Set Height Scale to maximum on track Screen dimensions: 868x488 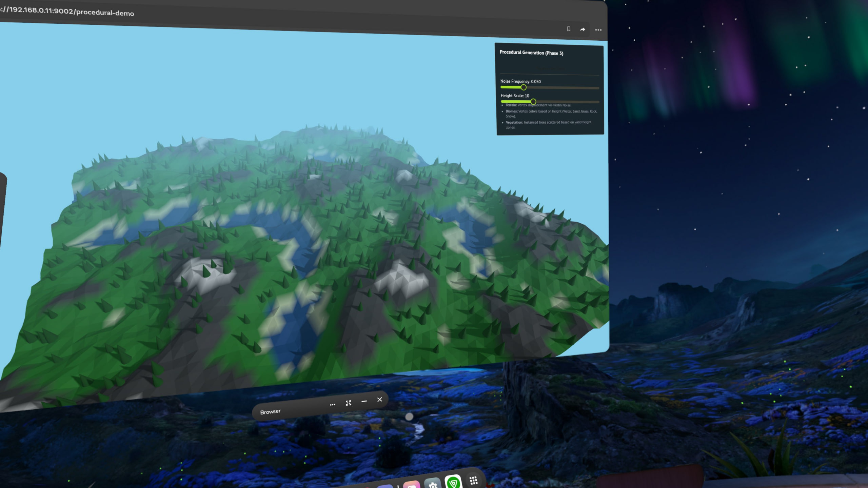(x=598, y=102)
